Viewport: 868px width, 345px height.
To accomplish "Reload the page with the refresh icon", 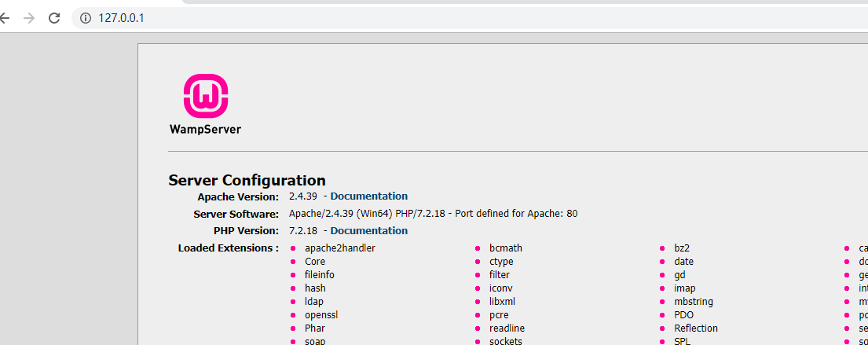I will tap(53, 18).
